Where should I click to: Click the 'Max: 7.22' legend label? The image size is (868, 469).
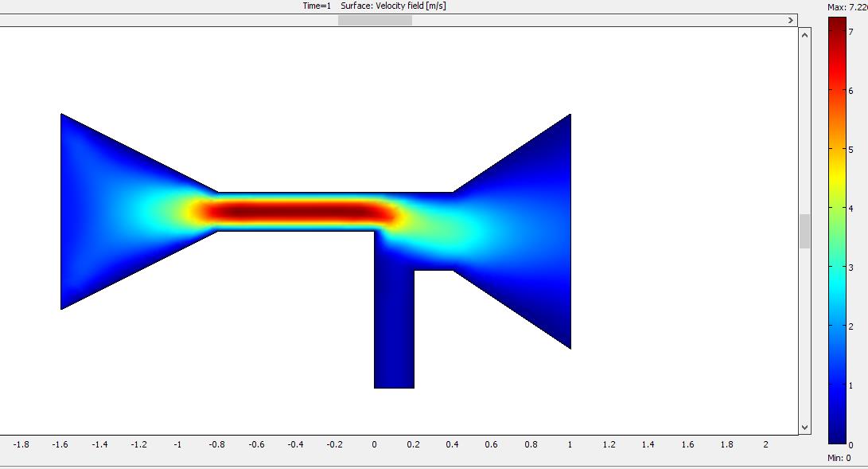847,7
